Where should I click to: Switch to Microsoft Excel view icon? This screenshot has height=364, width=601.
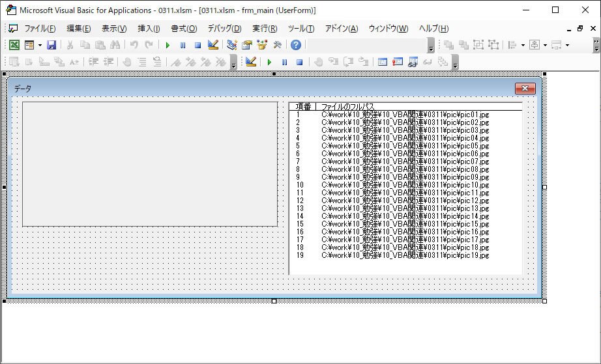click(14, 45)
